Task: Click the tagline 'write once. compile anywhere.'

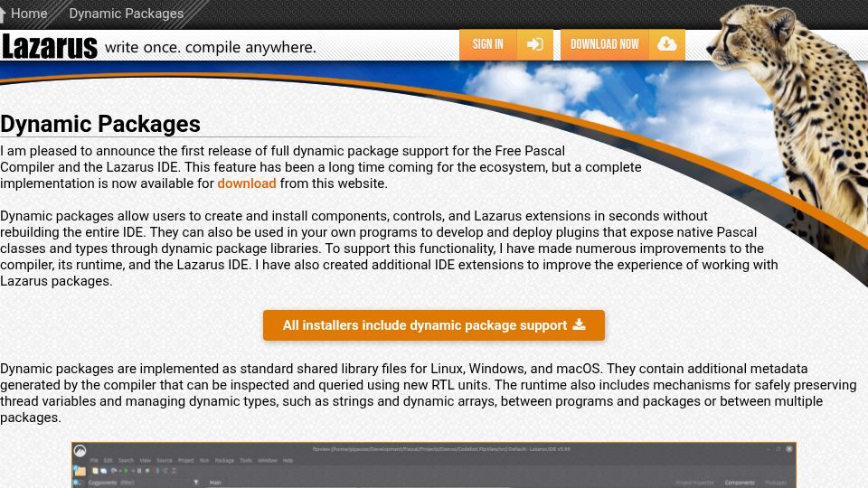Action: (211, 47)
